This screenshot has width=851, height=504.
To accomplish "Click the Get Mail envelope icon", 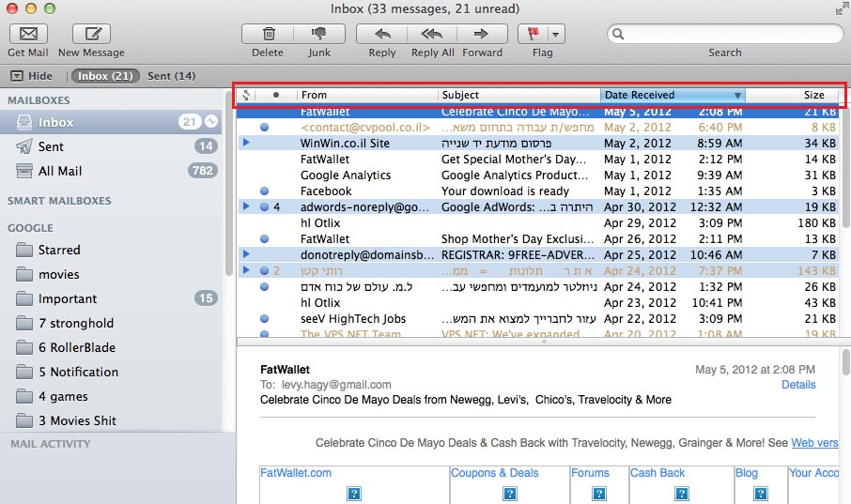I will [28, 34].
